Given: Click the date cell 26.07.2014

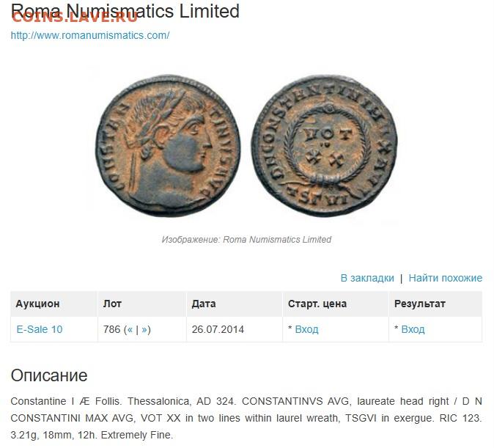Looking at the screenshot, I should point(218,329).
